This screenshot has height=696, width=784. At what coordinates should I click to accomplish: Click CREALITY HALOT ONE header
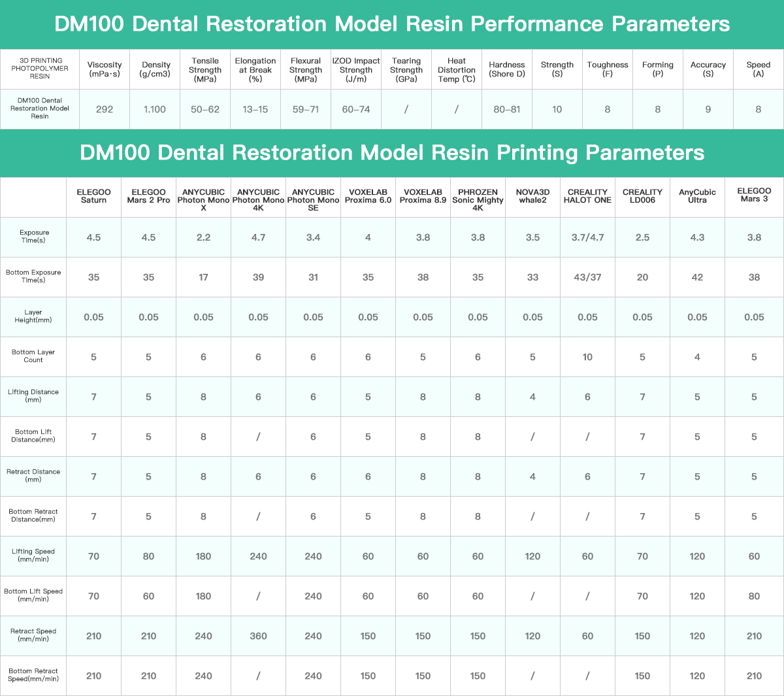pos(588,196)
